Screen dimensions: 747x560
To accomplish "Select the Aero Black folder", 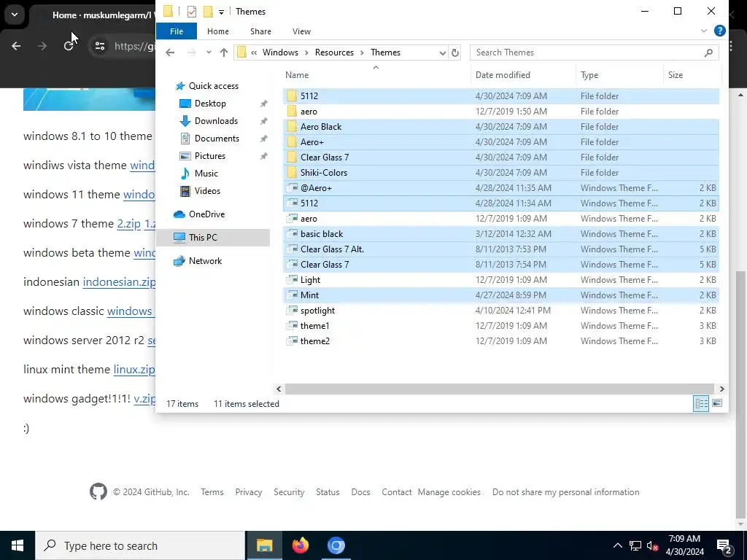I will tap(500, 127).
